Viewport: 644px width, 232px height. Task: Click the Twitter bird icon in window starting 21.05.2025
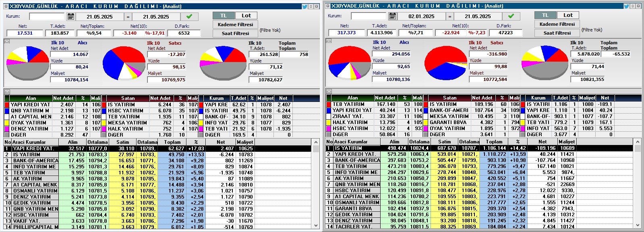click(305, 6)
